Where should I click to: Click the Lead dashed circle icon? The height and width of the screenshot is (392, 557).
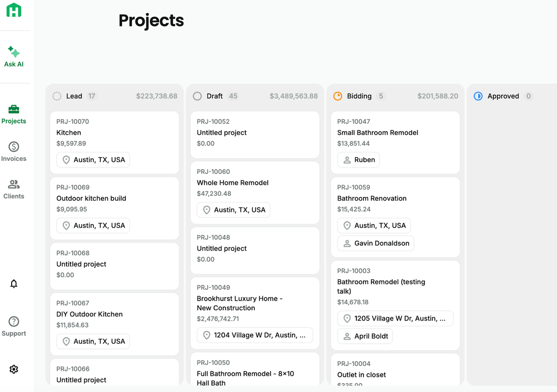(57, 96)
